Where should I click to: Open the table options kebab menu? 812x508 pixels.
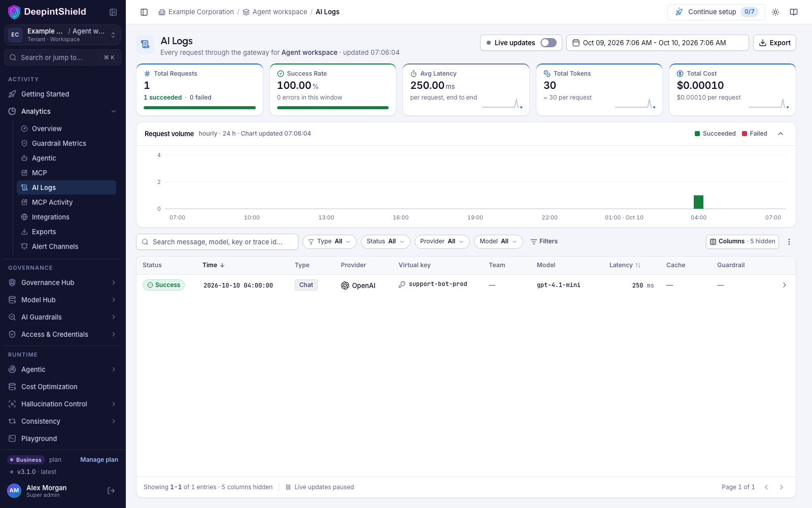coord(789,242)
